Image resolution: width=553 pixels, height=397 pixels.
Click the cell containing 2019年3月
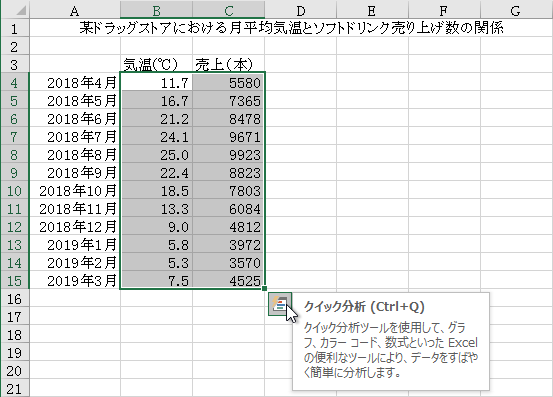75,281
